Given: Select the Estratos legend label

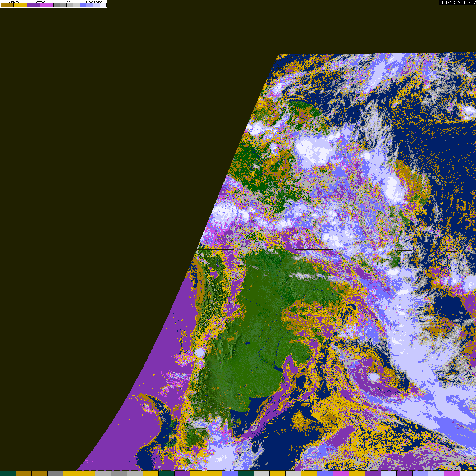Looking at the screenshot, I should pos(40,2).
